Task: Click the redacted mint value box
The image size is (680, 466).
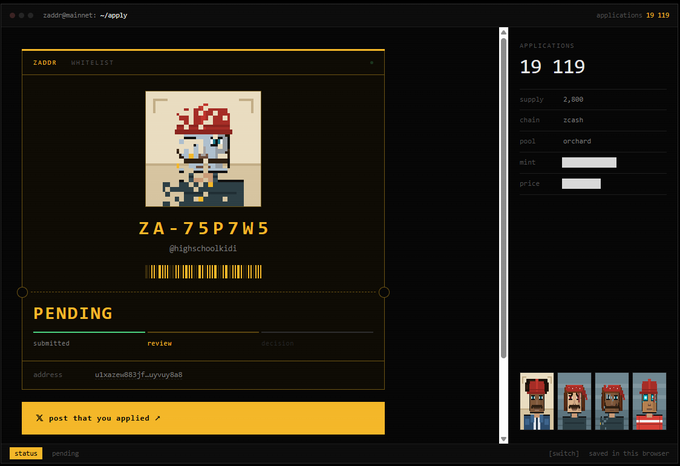Action: 589,162
